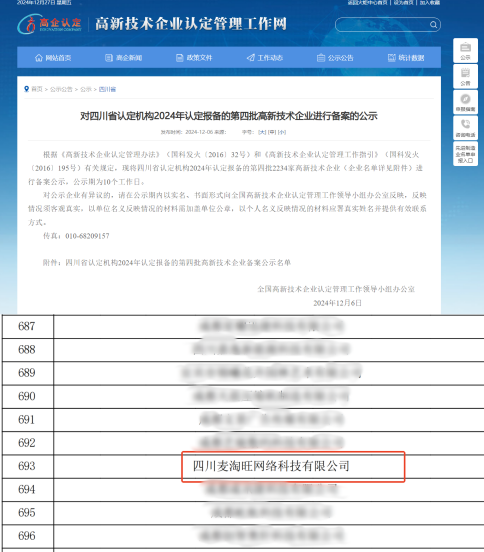Screen dimensions: 484x552
Task: Select table cell numbered 687
Action: point(27,326)
